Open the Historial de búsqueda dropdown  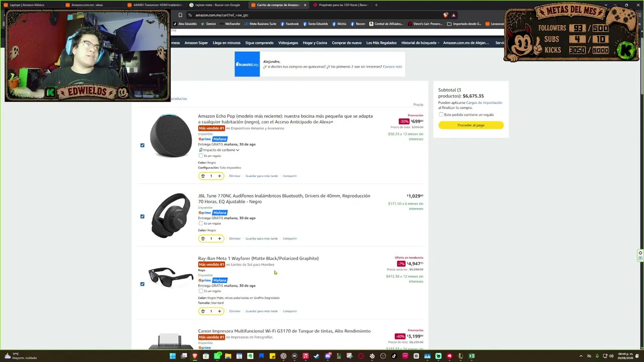[420, 43]
